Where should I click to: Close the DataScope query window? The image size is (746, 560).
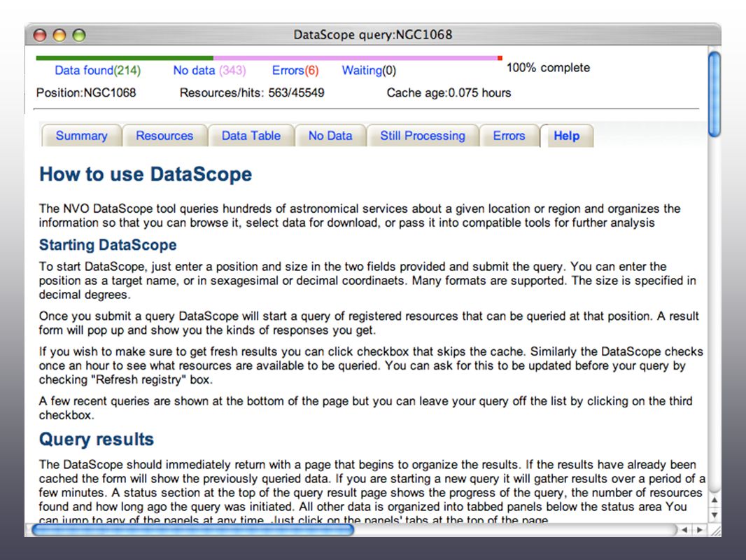coord(40,35)
